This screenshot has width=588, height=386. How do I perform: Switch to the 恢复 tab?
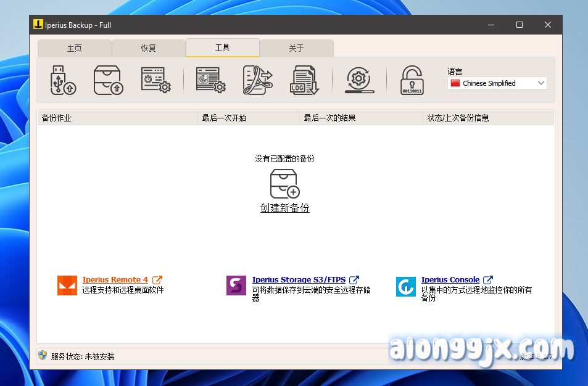tap(148, 48)
